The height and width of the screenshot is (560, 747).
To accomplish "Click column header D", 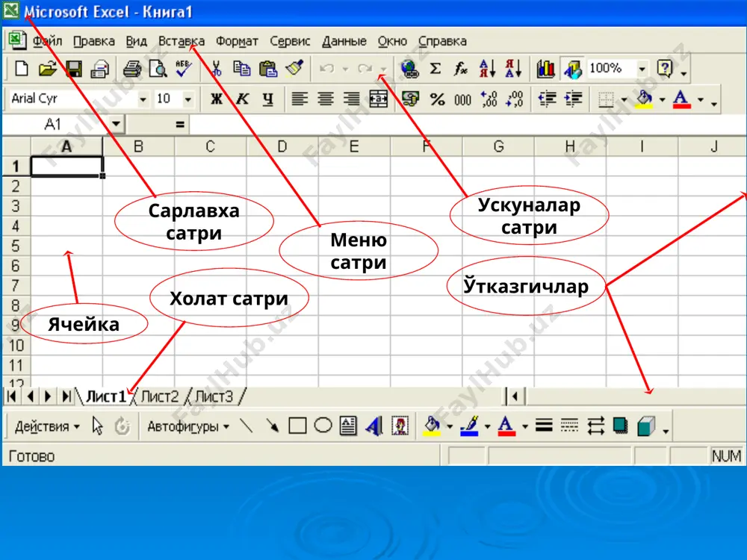I will tap(282, 146).
